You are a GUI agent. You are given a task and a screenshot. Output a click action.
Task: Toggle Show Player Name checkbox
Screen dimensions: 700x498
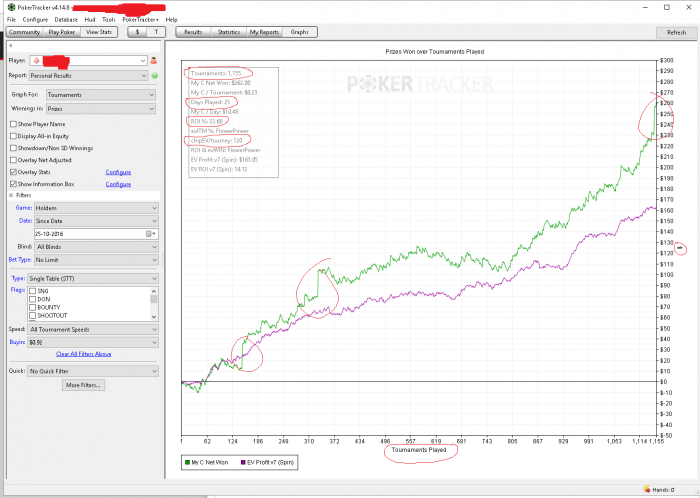(x=13, y=124)
